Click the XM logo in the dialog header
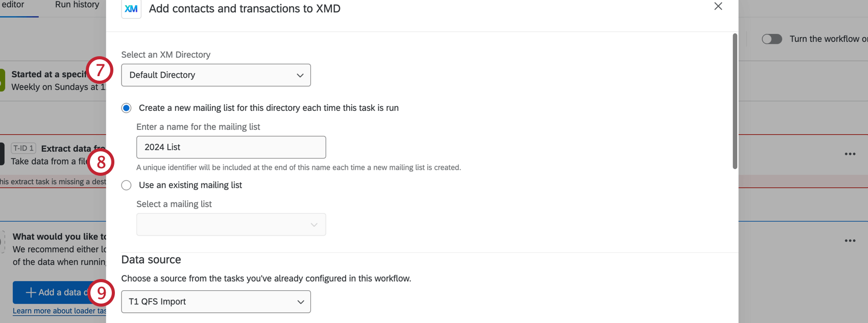Viewport: 868px width, 323px height. pos(131,8)
